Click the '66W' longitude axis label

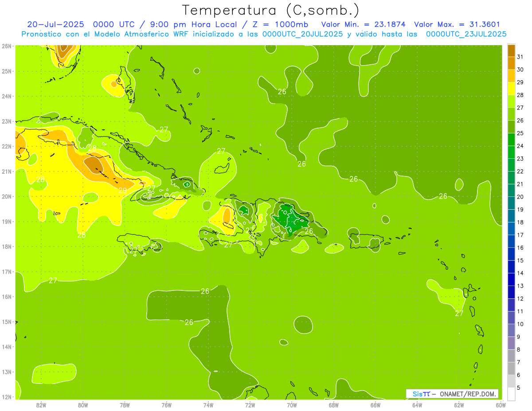click(376, 405)
